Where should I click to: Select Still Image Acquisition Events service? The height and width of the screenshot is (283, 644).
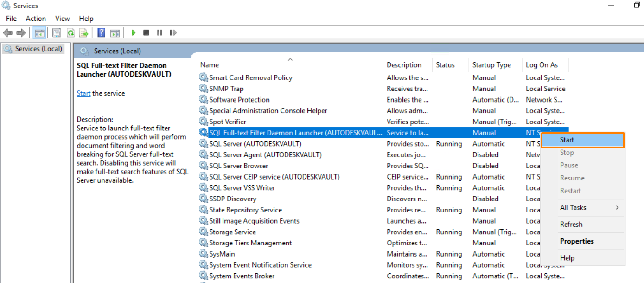tap(254, 221)
